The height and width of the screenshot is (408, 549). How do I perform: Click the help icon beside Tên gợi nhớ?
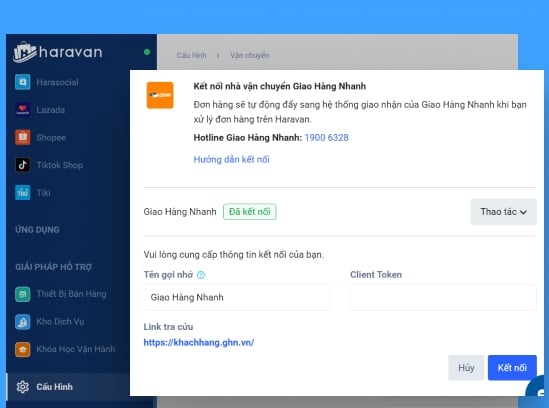201,275
